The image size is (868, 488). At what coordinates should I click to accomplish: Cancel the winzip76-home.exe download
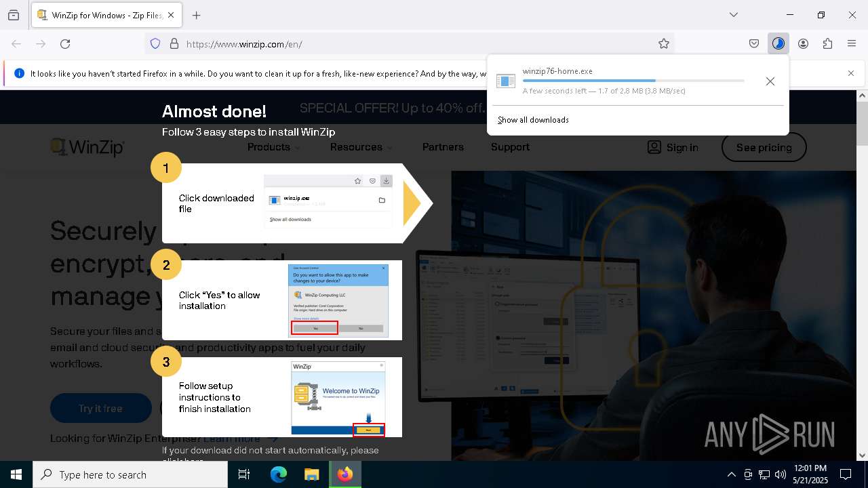pyautogui.click(x=770, y=81)
